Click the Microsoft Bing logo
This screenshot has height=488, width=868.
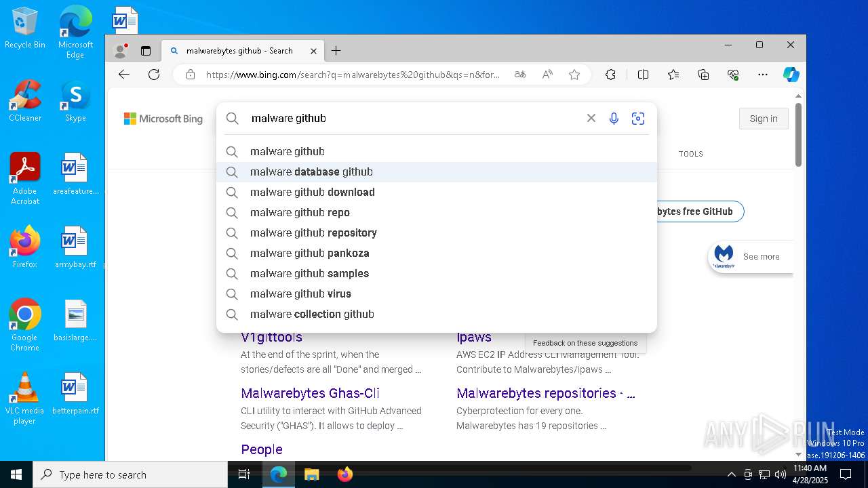coord(163,119)
